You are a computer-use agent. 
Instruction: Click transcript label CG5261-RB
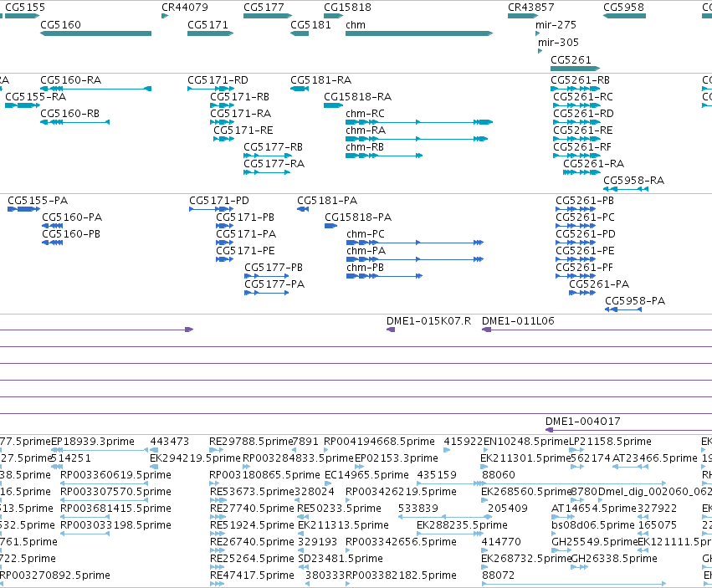tap(580, 80)
